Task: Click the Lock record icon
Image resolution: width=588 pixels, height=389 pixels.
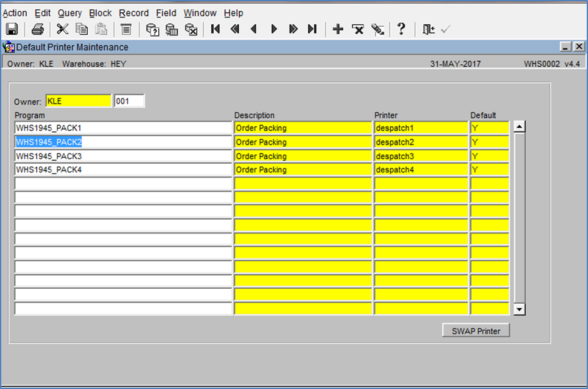Action: click(377, 29)
